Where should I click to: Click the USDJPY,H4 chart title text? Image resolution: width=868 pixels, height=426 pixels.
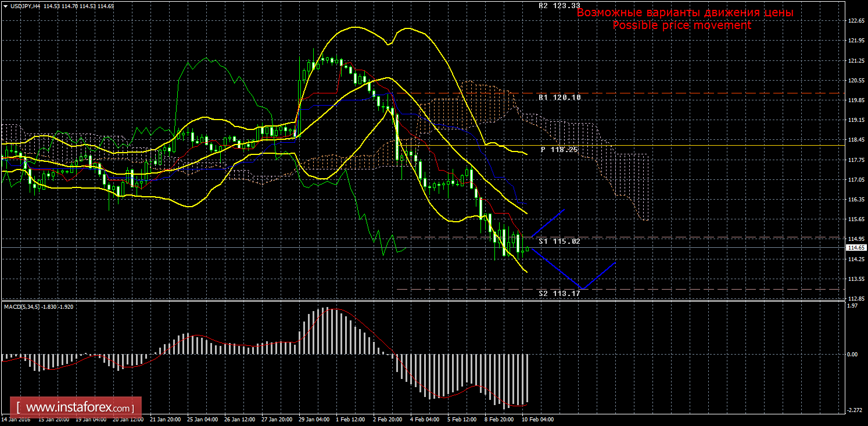pos(24,6)
